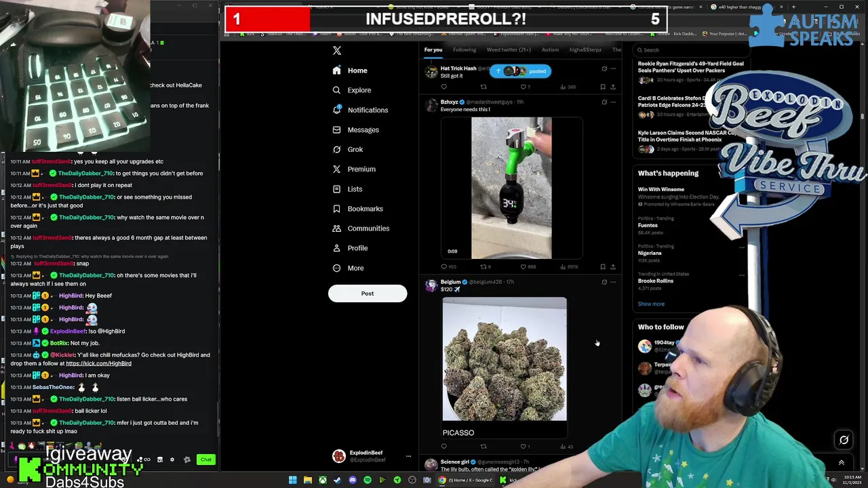Click Grok explain icon on Bzhxyz post
Viewport: 868px width, 488px height.
click(604, 102)
